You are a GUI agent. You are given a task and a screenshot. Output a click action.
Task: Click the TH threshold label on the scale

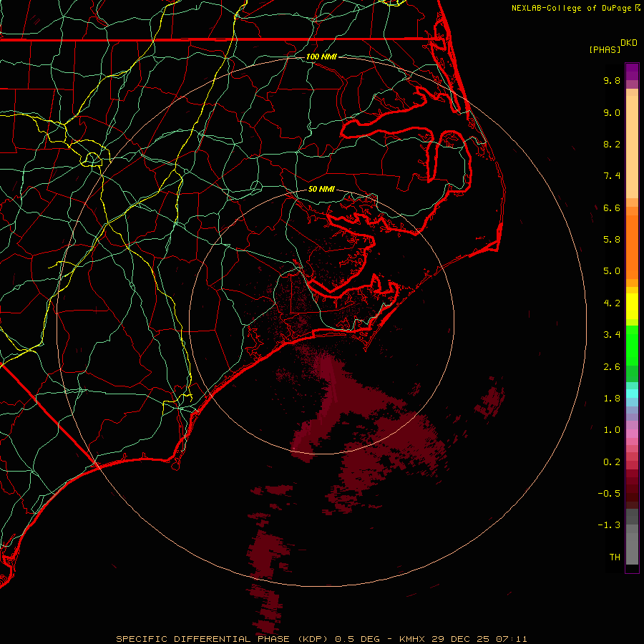(x=615, y=557)
